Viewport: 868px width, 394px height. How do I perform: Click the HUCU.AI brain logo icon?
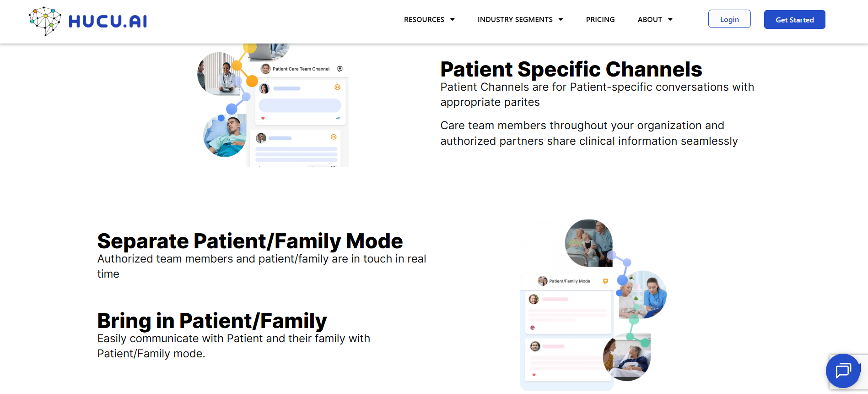click(45, 21)
